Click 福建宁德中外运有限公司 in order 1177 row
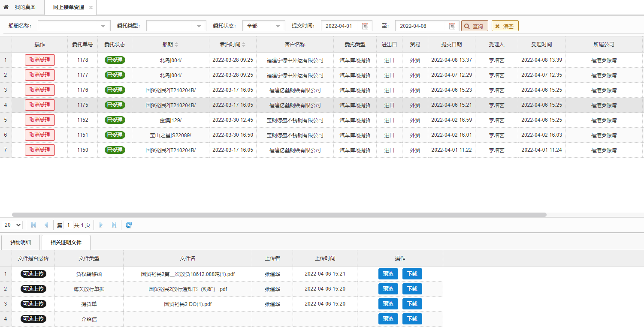The height and width of the screenshot is (330, 644). coord(295,75)
